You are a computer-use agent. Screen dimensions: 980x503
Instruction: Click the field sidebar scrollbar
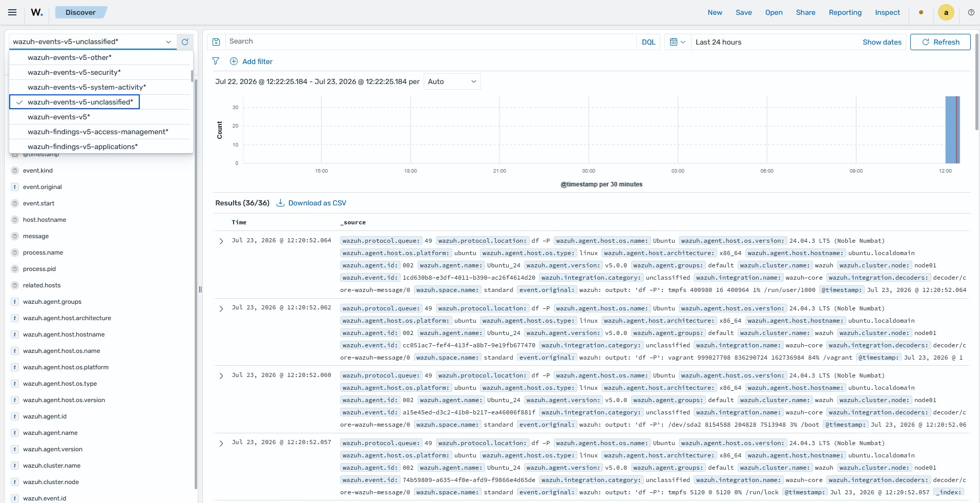tap(196, 284)
